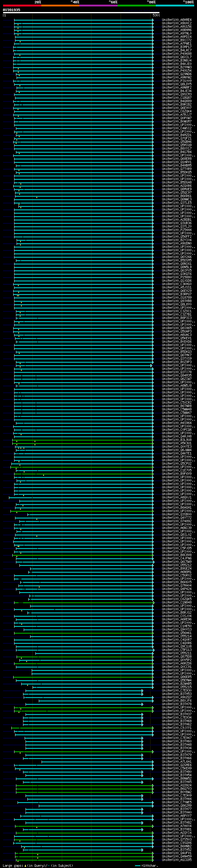Select the UniRef100_A7L6A1 label
Image resolution: width=197 pixels, height=868 pixels.
(x=177, y=761)
